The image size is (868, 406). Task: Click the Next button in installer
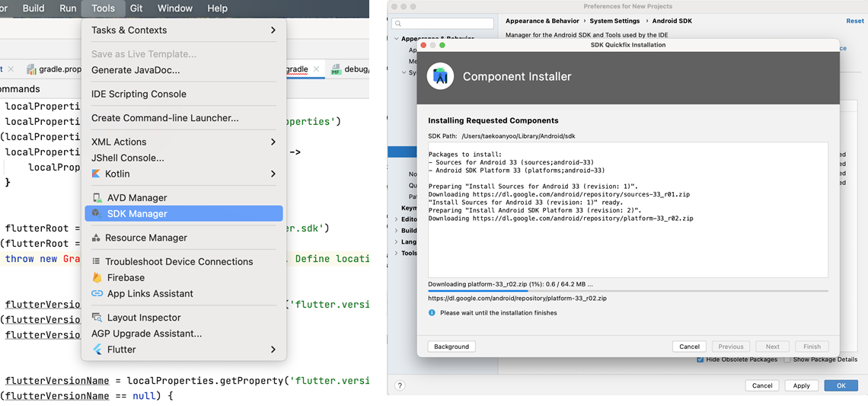coord(773,347)
